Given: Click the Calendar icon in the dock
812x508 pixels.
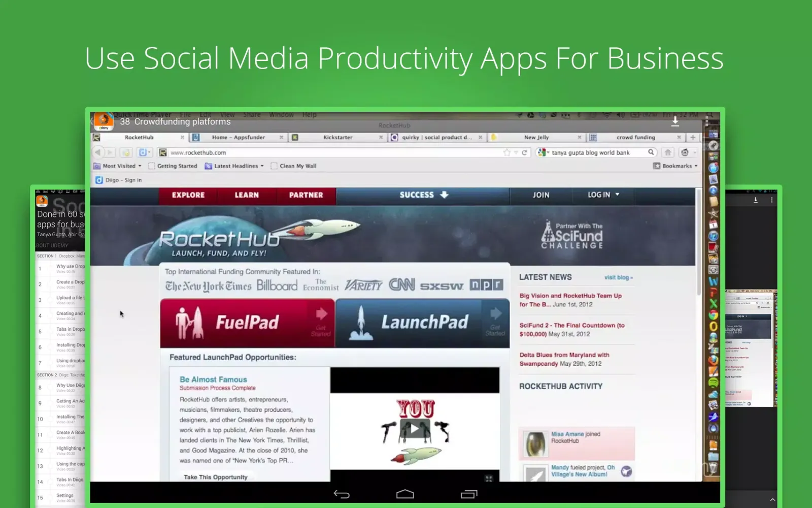Looking at the screenshot, I should [x=714, y=225].
